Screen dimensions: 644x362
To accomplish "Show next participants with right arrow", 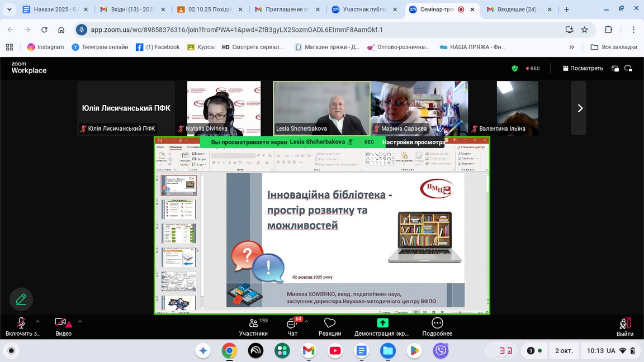I will coord(579,108).
